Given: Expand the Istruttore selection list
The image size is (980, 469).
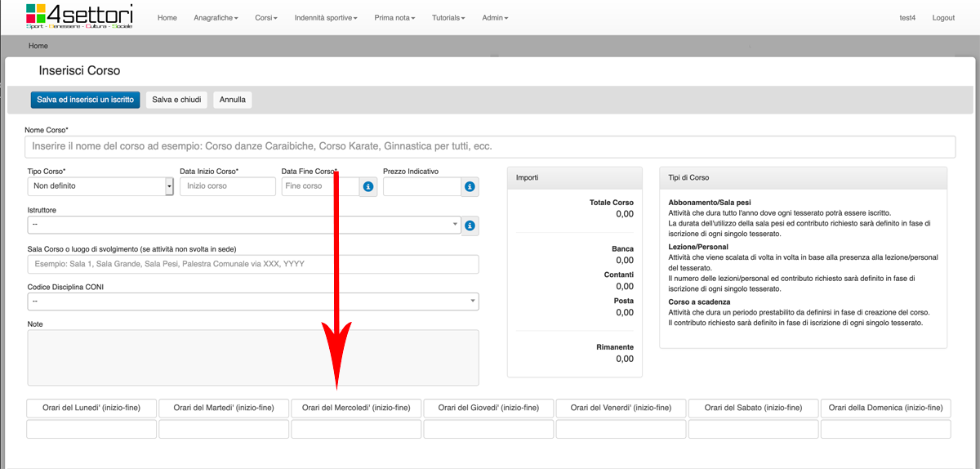Looking at the screenshot, I should (245, 225).
